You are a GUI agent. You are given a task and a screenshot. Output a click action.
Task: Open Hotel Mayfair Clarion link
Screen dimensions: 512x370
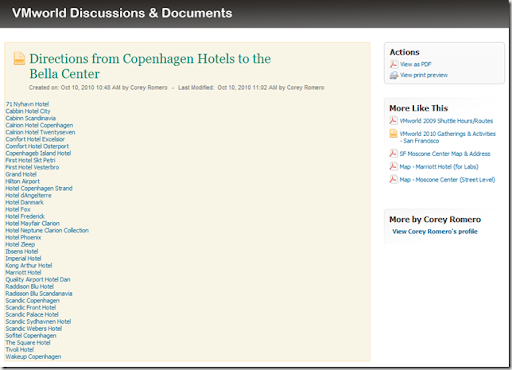[33, 223]
